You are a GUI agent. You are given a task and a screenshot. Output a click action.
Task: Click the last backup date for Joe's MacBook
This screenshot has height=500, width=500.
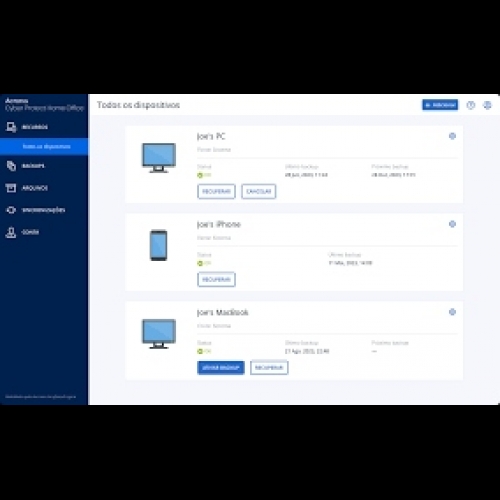307,351
